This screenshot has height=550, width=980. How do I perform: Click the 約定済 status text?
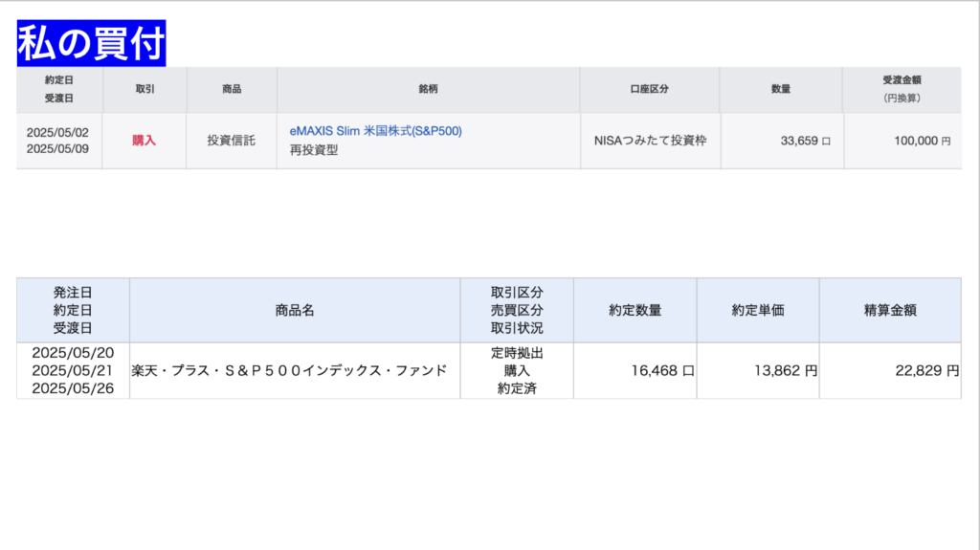coord(517,388)
